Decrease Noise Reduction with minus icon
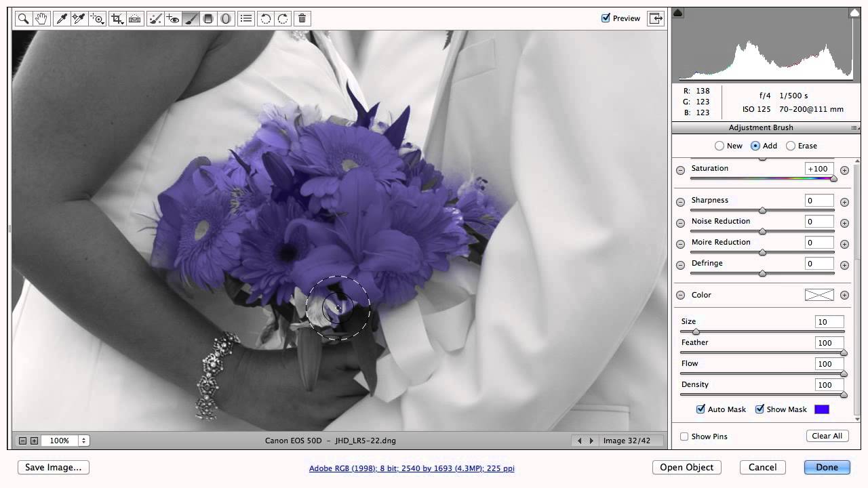The height and width of the screenshot is (488, 868). coord(680,223)
